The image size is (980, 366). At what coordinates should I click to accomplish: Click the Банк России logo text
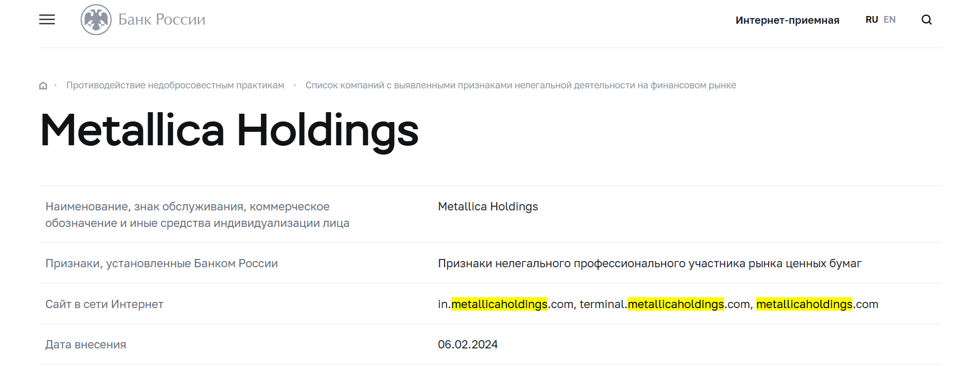[162, 20]
